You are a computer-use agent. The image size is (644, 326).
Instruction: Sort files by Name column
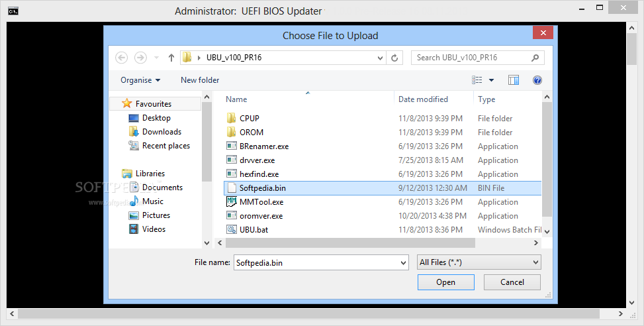[236, 99]
